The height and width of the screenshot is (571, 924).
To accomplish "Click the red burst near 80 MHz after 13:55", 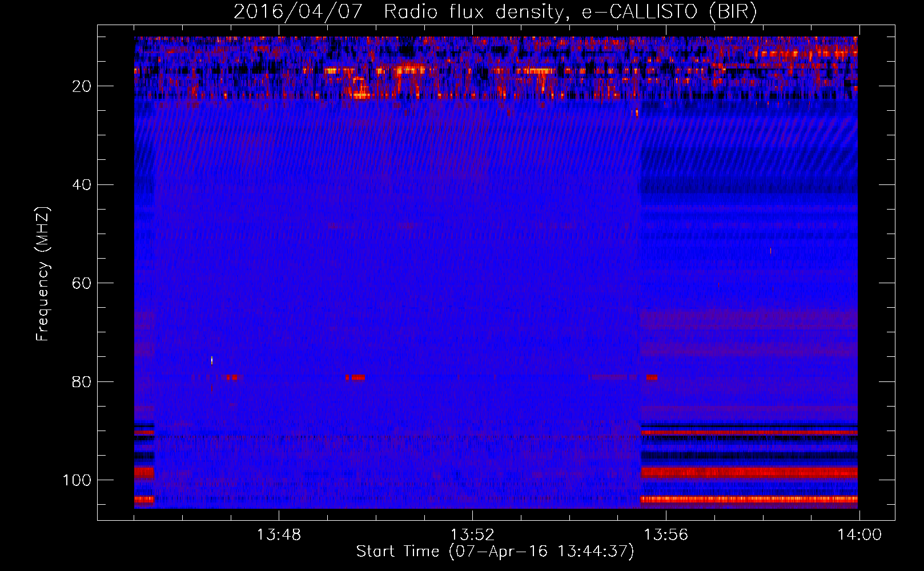I will click(x=652, y=377).
